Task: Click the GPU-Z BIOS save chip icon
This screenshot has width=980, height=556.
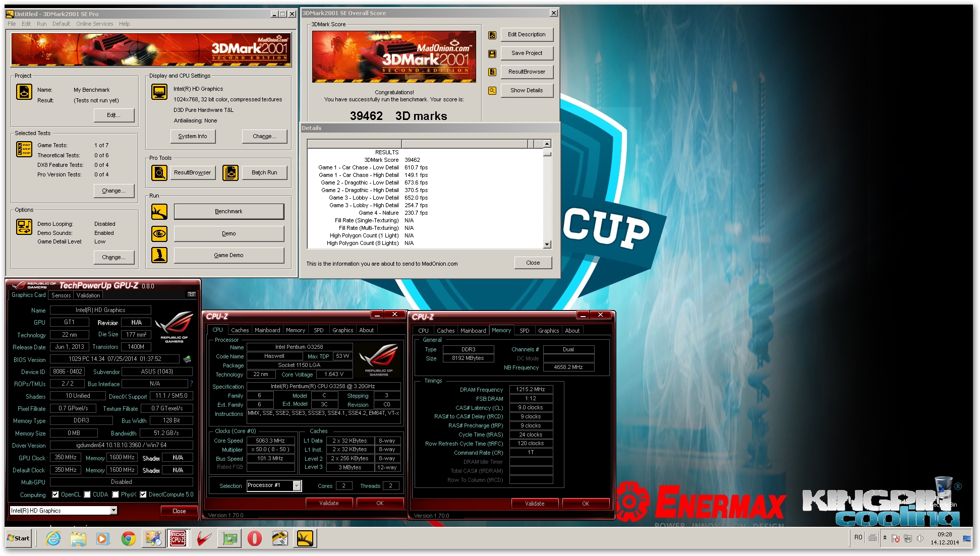Action: pos(187,359)
